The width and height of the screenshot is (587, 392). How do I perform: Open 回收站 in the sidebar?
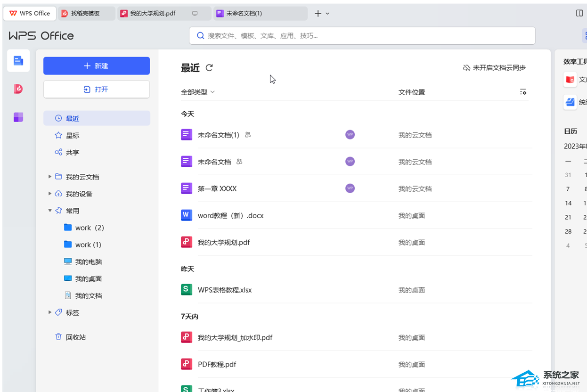(x=75, y=337)
